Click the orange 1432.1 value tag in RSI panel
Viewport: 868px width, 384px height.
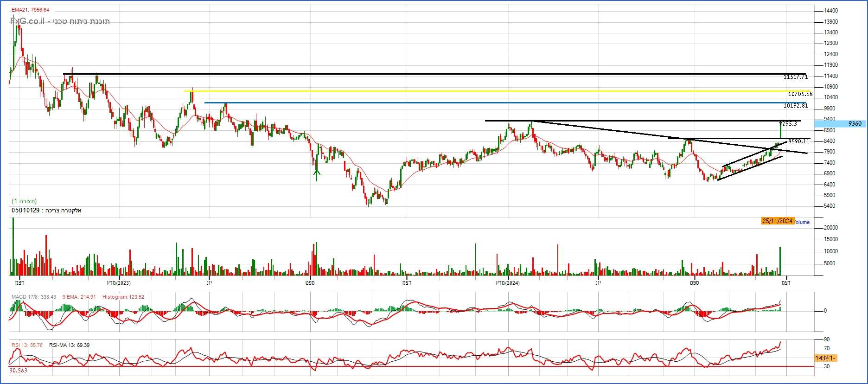coord(825,358)
